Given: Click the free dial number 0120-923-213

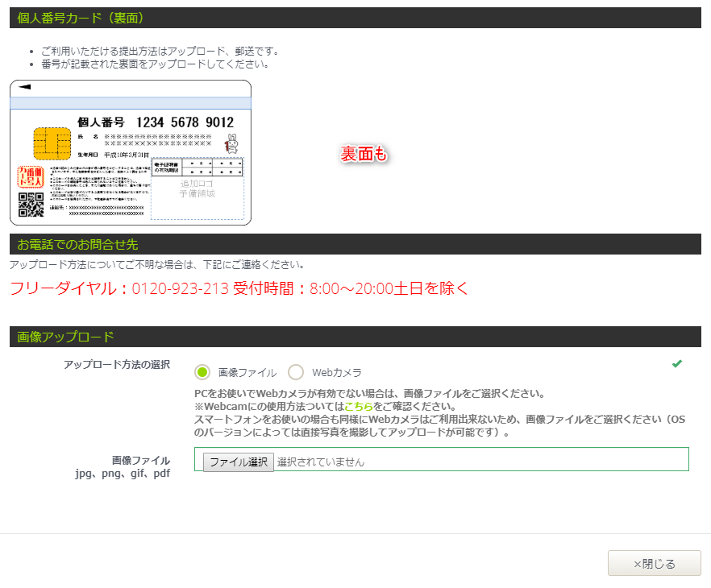Looking at the screenshot, I should [x=181, y=288].
